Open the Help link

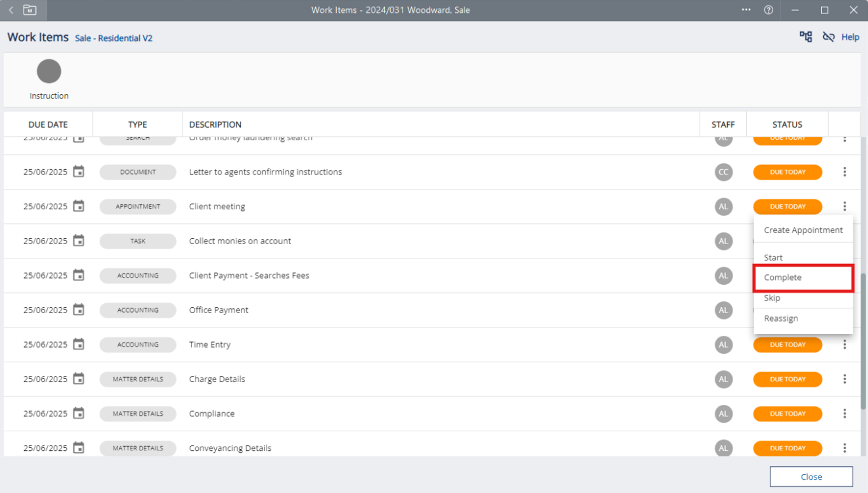point(850,37)
